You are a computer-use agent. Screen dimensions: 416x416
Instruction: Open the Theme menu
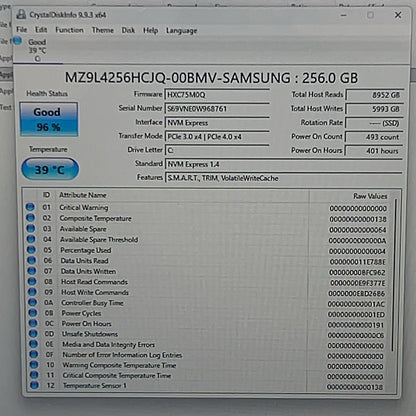(103, 30)
